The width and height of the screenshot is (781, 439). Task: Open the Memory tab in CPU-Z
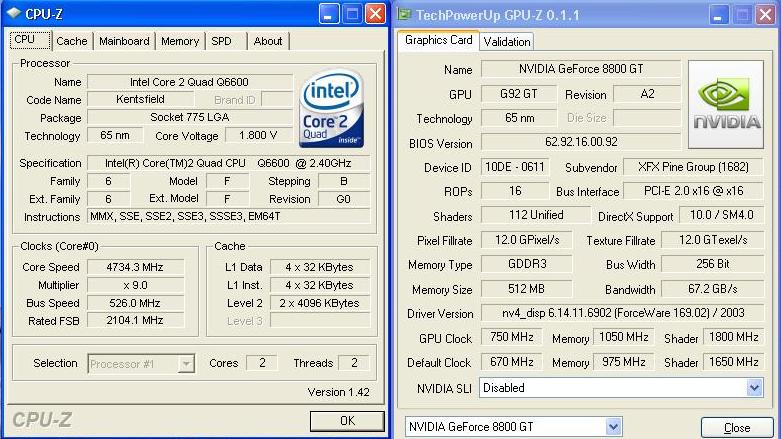180,41
